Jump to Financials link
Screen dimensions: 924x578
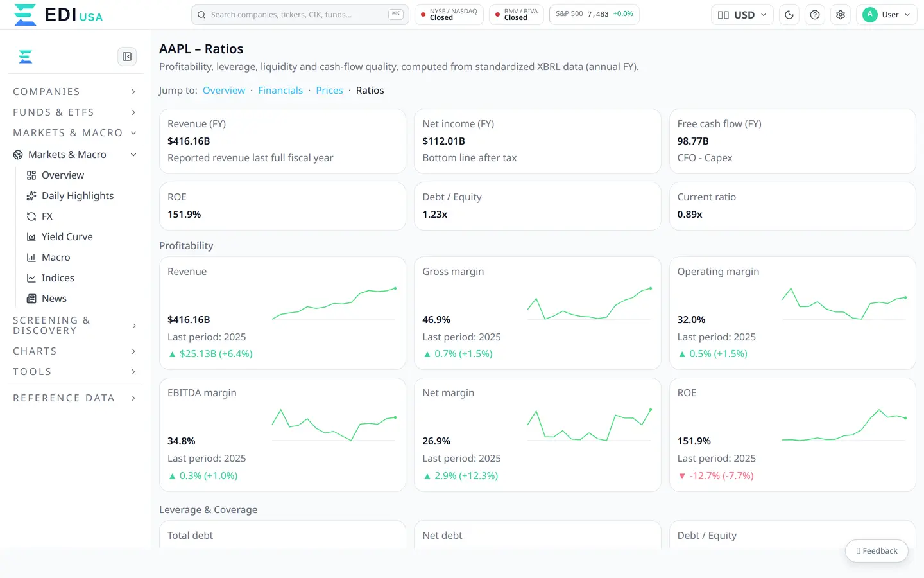[280, 91]
